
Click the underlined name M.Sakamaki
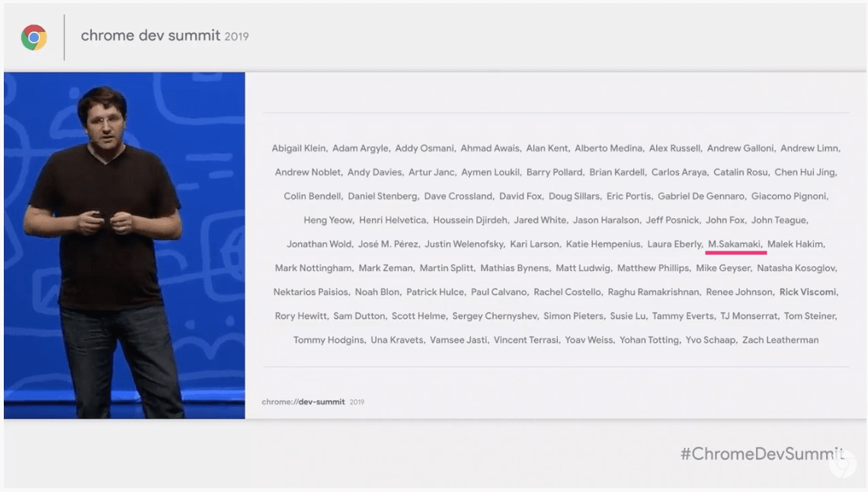point(734,244)
